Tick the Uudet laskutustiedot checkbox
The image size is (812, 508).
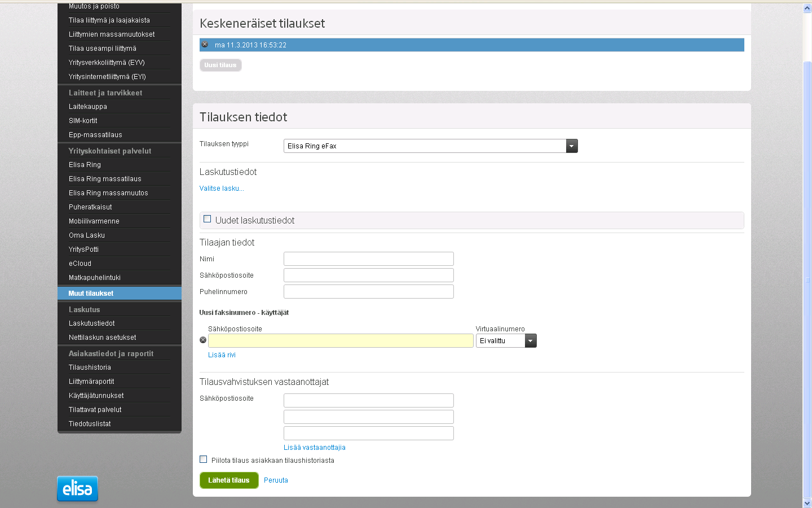(207, 219)
